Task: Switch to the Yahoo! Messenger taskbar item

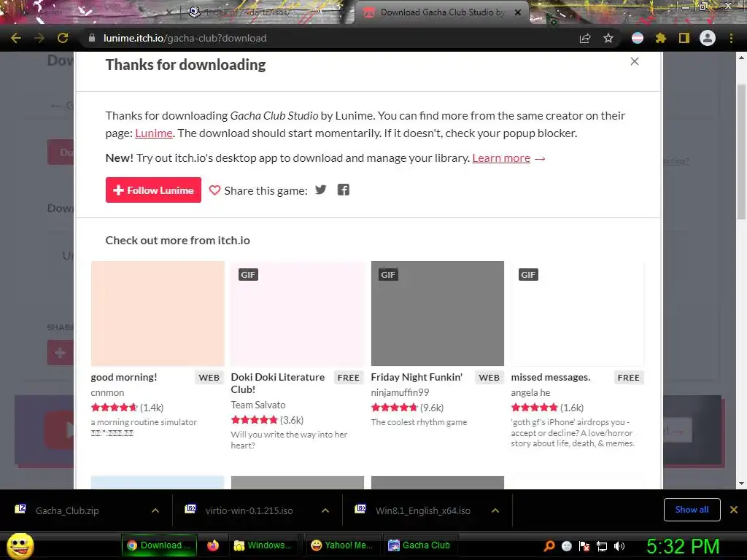Action: [x=341, y=545]
